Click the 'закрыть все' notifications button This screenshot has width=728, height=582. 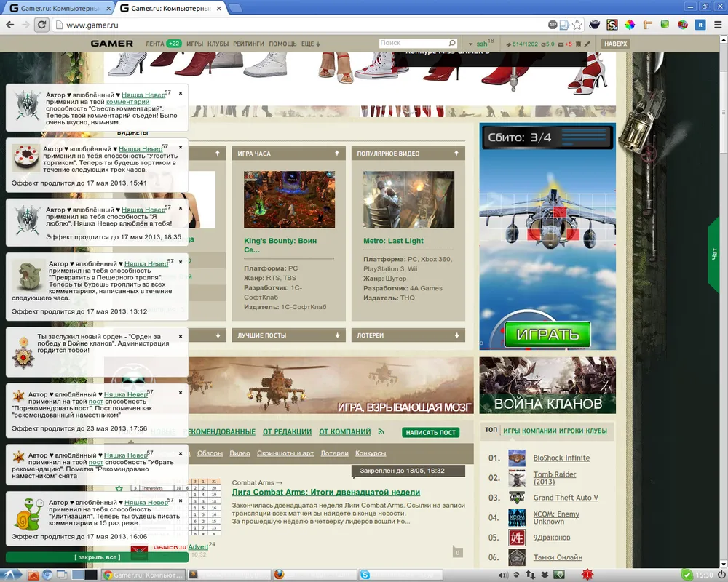[x=97, y=557]
